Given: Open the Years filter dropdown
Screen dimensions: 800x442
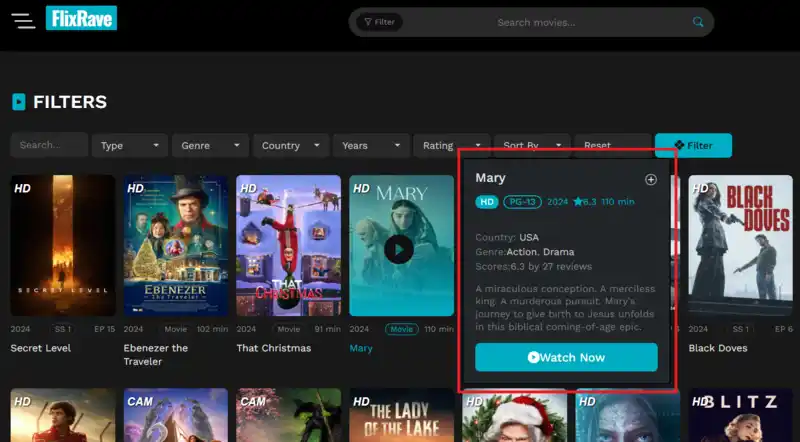Looking at the screenshot, I should (x=371, y=146).
